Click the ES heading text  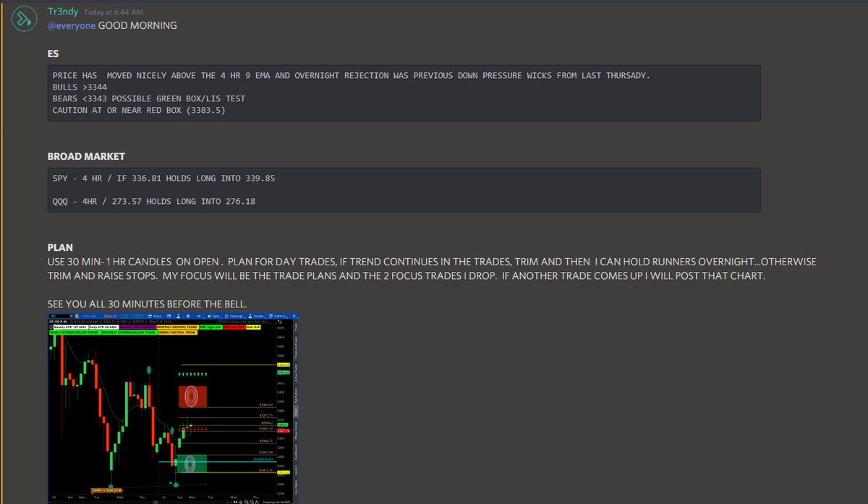[x=54, y=53]
